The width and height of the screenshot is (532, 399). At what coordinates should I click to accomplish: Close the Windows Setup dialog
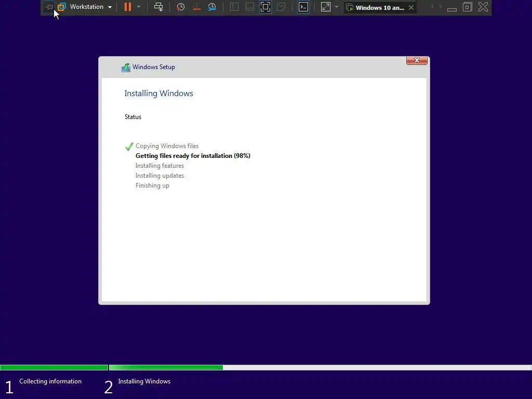click(417, 60)
